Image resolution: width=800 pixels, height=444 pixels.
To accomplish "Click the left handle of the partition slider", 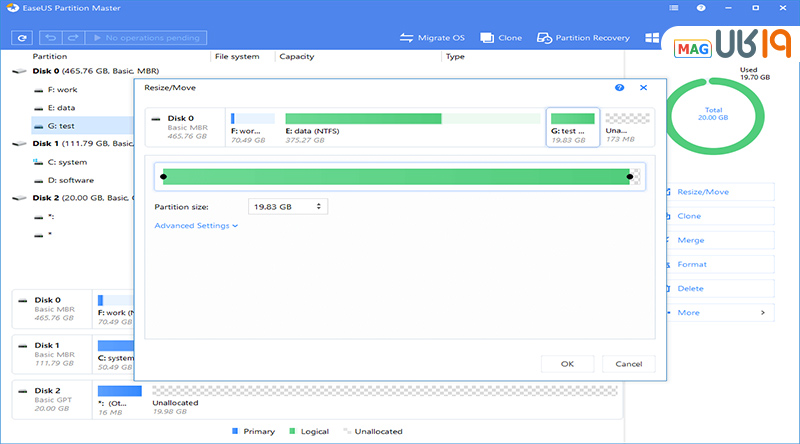I will click(163, 177).
